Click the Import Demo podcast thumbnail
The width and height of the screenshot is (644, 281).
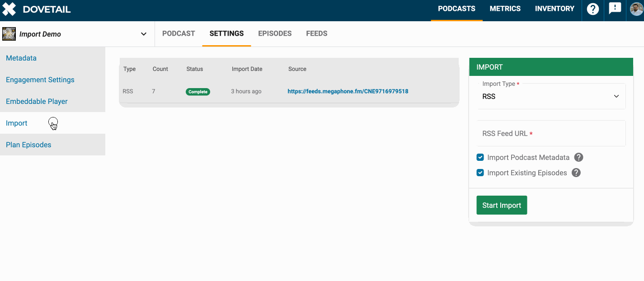tap(9, 34)
